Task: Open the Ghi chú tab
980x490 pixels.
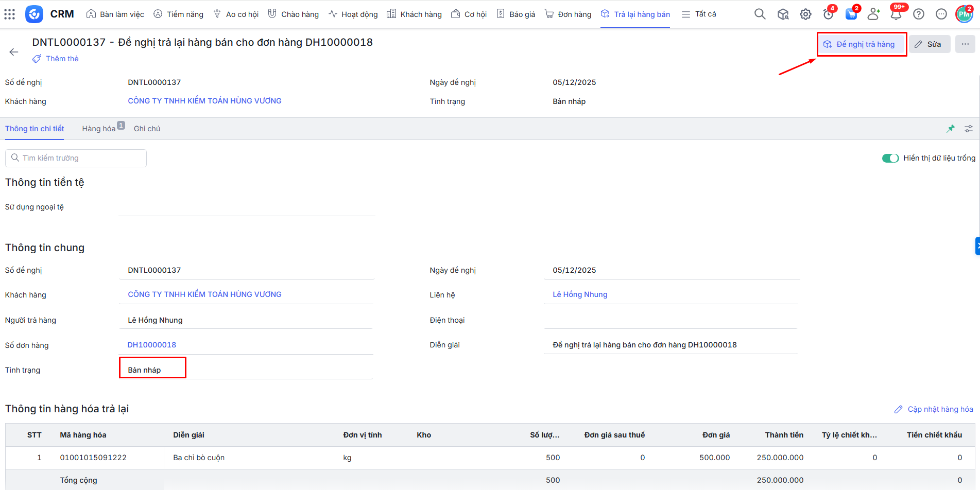Action: pos(147,129)
